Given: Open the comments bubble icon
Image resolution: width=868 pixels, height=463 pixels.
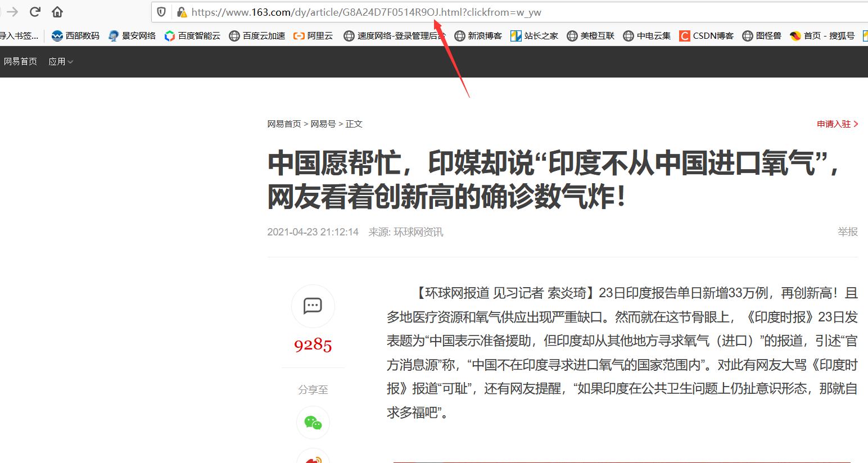Looking at the screenshot, I should coord(313,306).
